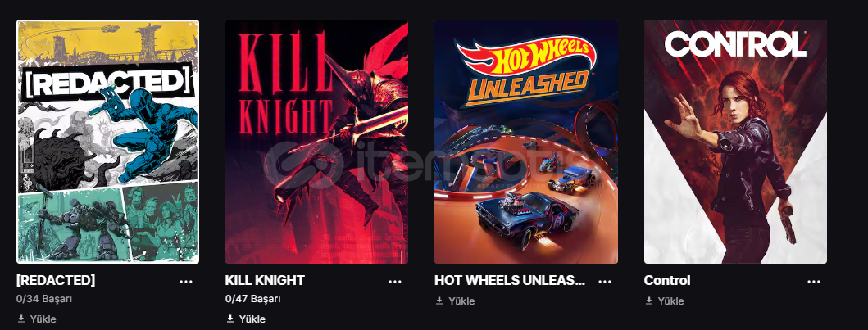Open more options for [REDACTED] game

coord(186,282)
